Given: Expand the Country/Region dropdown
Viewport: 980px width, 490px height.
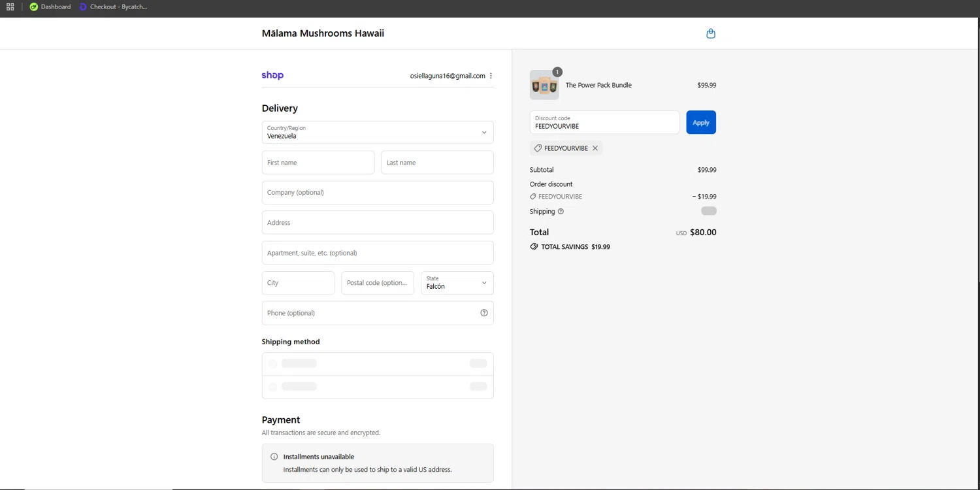Looking at the screenshot, I should (x=378, y=132).
